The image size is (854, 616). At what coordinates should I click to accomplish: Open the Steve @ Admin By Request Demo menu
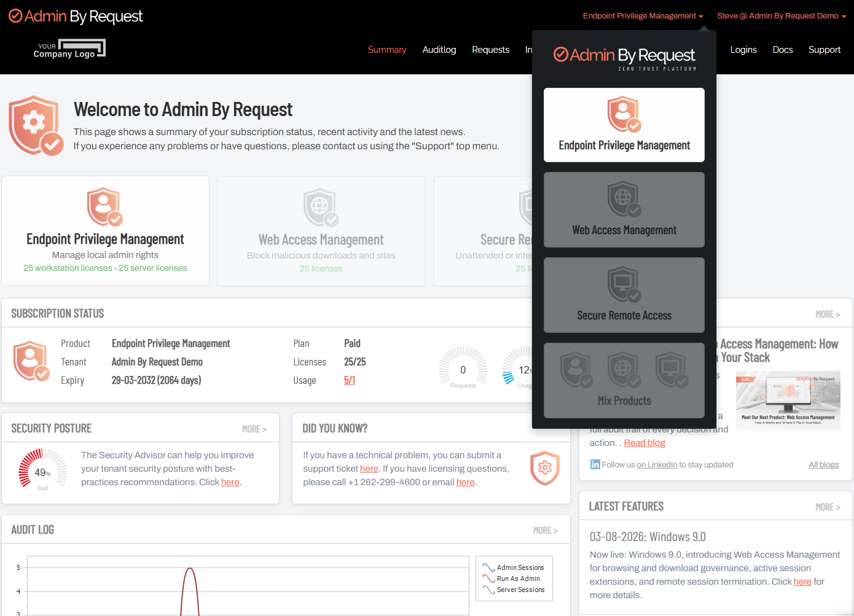(x=782, y=16)
